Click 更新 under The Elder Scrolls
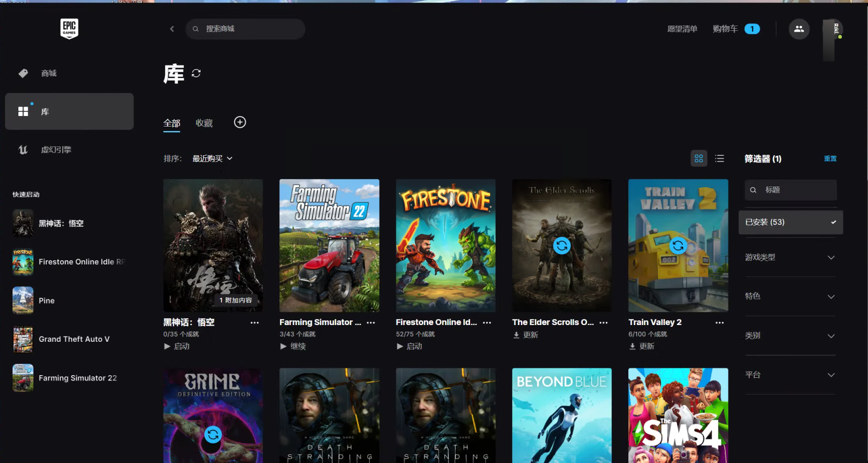This screenshot has height=463, width=868. 525,335
